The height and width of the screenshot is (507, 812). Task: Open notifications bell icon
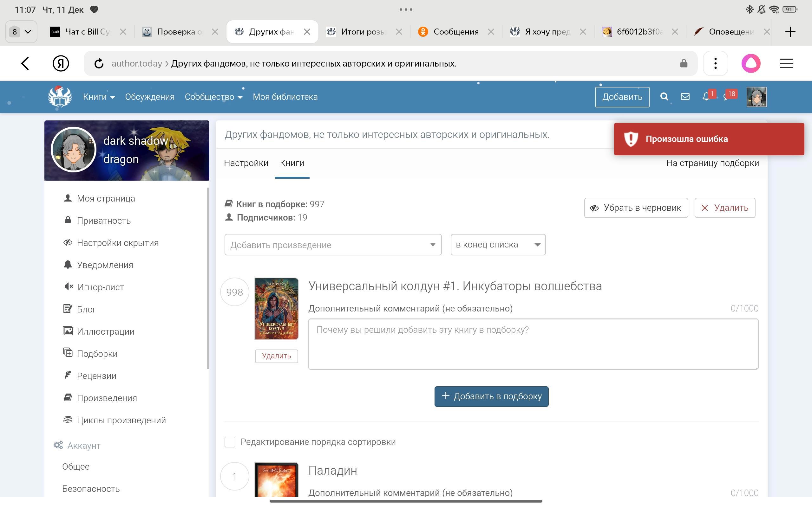706,97
